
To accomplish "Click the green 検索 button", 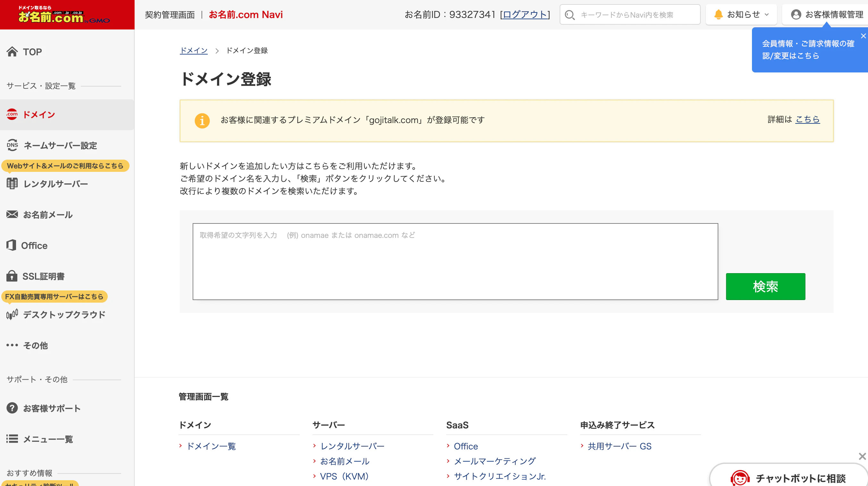I will [x=765, y=287].
